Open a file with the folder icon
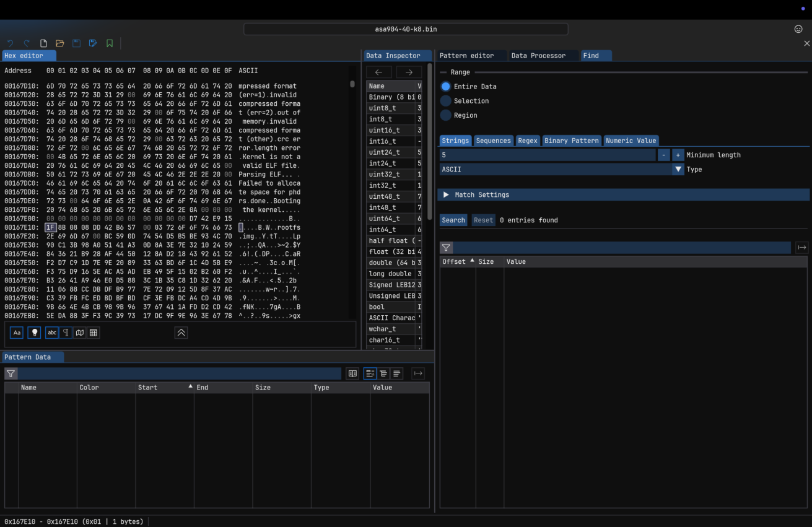The image size is (812, 527). [x=60, y=43]
